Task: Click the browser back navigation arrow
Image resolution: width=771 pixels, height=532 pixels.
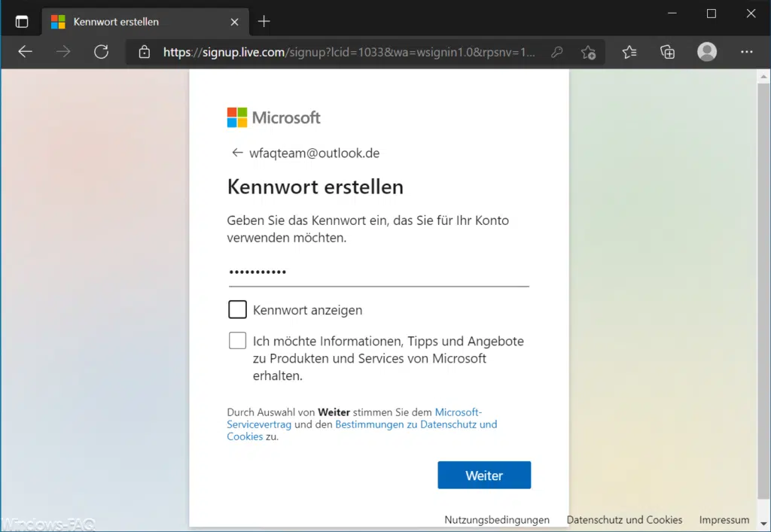Action: (x=25, y=52)
